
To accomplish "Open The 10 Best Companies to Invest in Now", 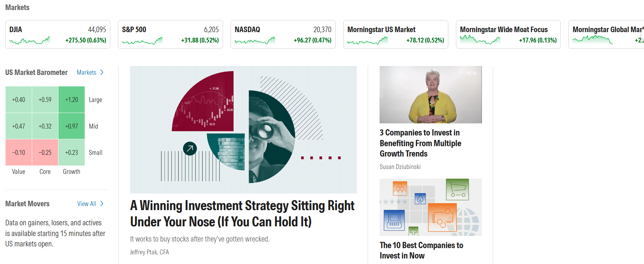I will tap(421, 250).
